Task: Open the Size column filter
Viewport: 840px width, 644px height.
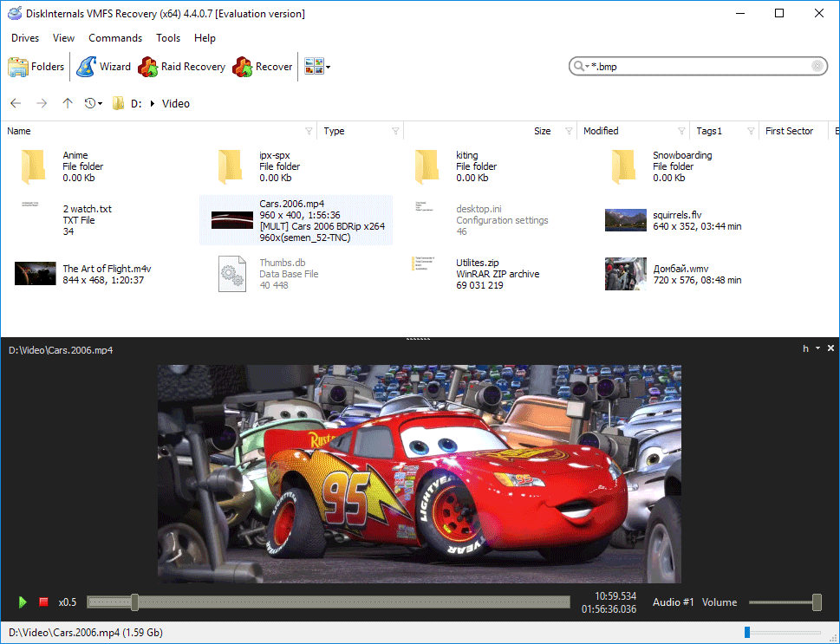Action: click(569, 131)
